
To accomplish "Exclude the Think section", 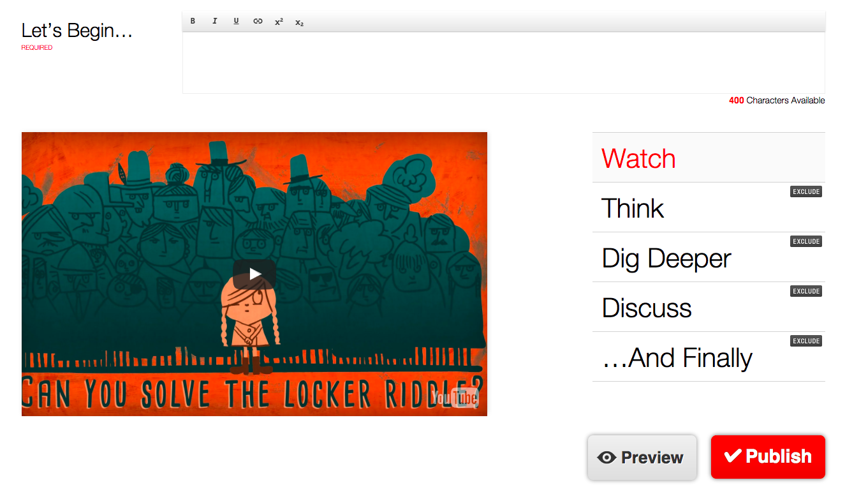I will (x=806, y=191).
